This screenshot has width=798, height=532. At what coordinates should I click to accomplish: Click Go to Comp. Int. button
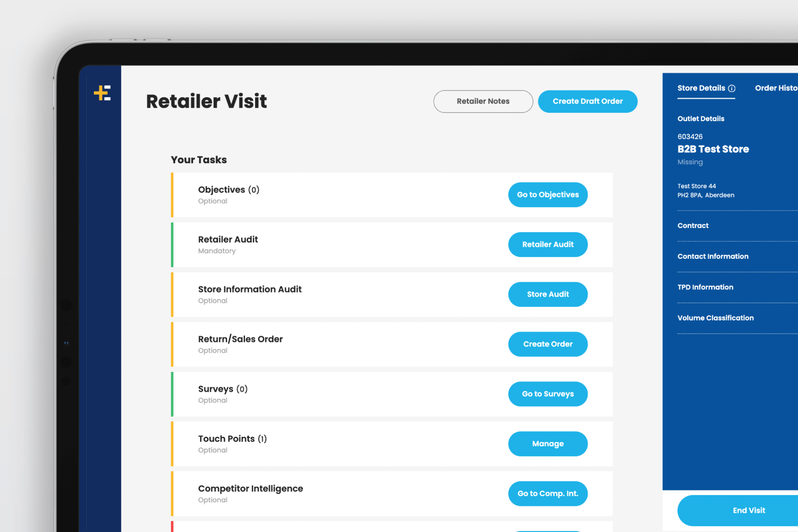[x=548, y=494]
